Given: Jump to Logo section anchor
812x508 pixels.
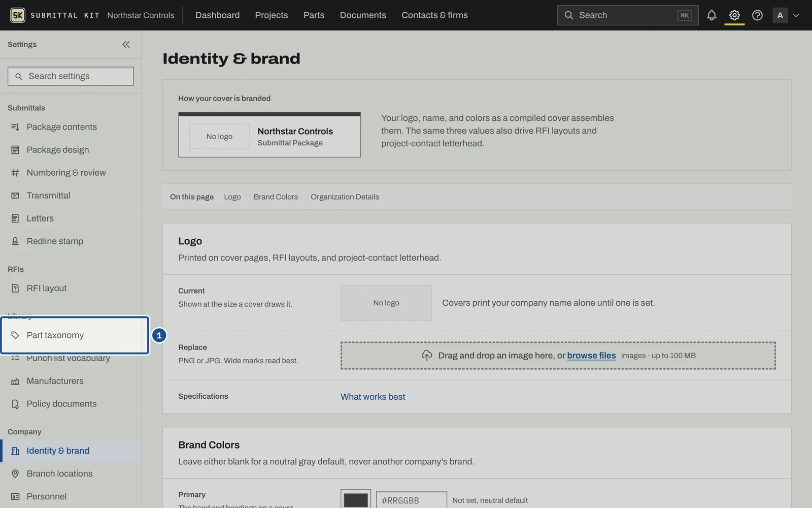Looking at the screenshot, I should click(232, 197).
